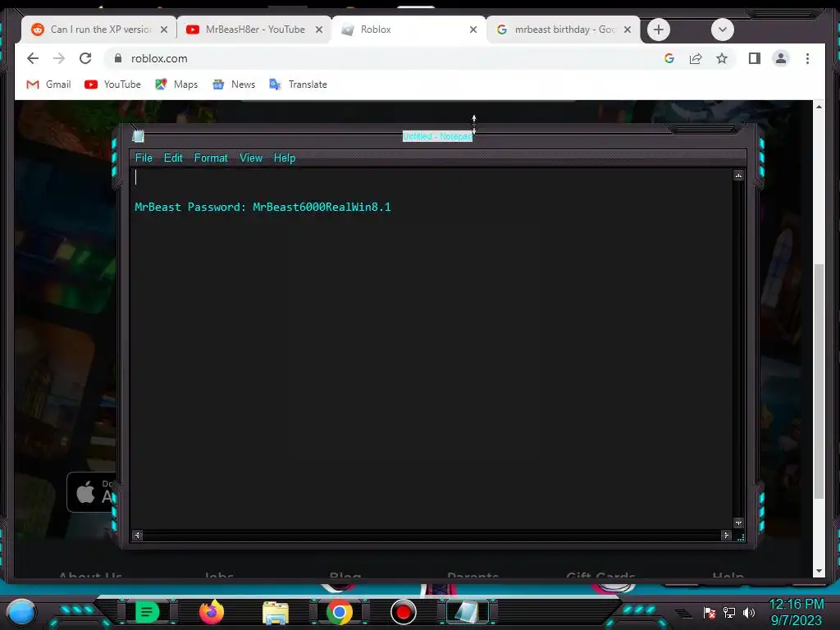The image size is (840, 630).
Task: Open a new Chrome tab
Action: [x=659, y=30]
